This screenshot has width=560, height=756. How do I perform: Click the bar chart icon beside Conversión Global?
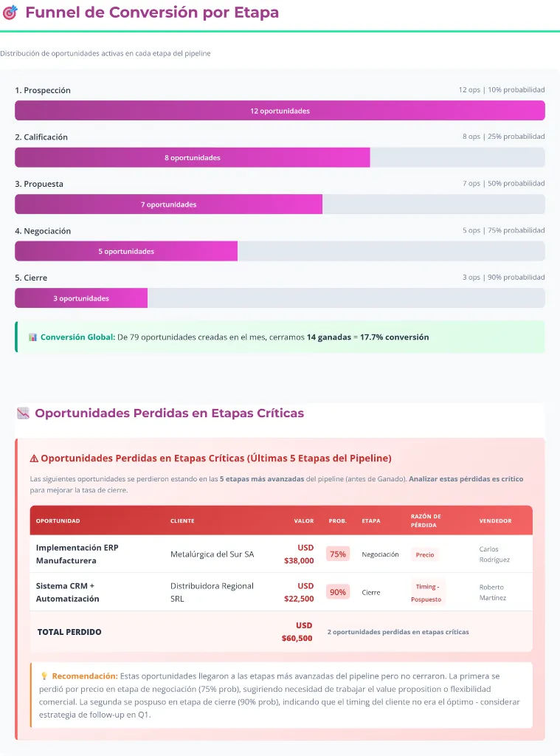coord(32,337)
